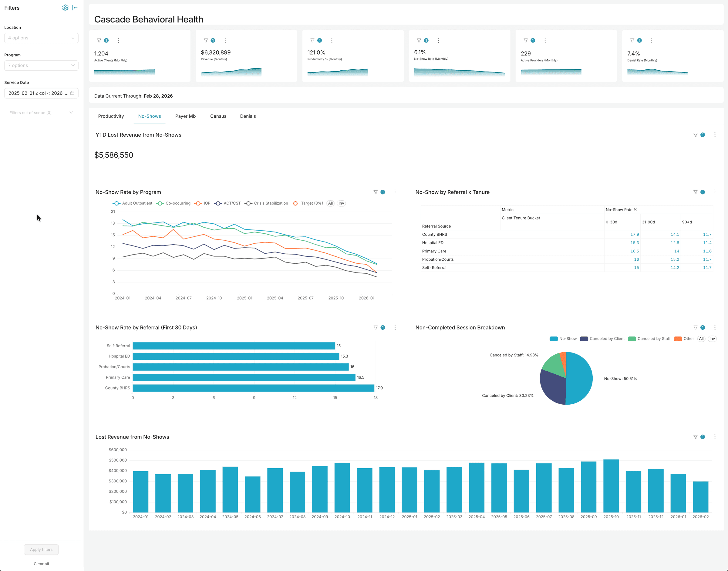The width and height of the screenshot is (728, 571).
Task: Open the kebab menu on No-Show Rate by Program chart
Action: coord(395,192)
